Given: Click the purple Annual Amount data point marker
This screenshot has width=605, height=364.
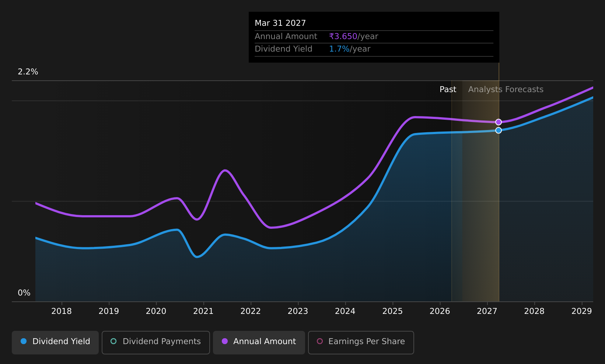Looking at the screenshot, I should click(499, 122).
